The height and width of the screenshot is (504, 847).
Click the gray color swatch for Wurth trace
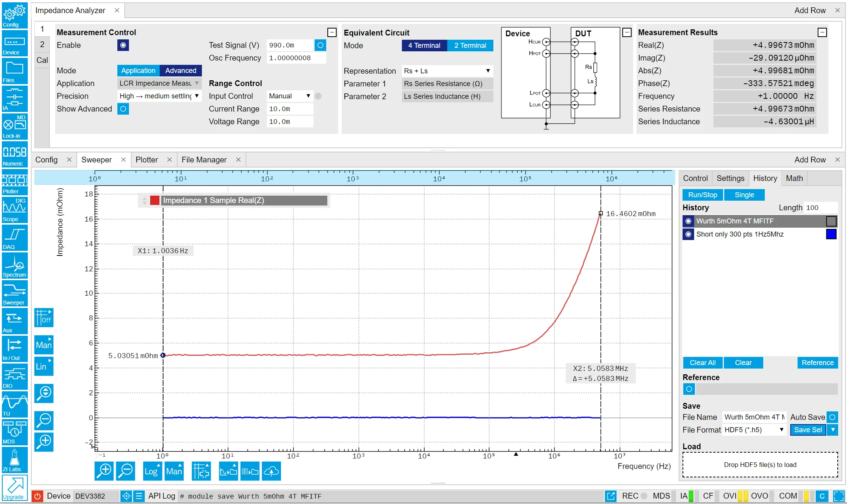pos(831,221)
